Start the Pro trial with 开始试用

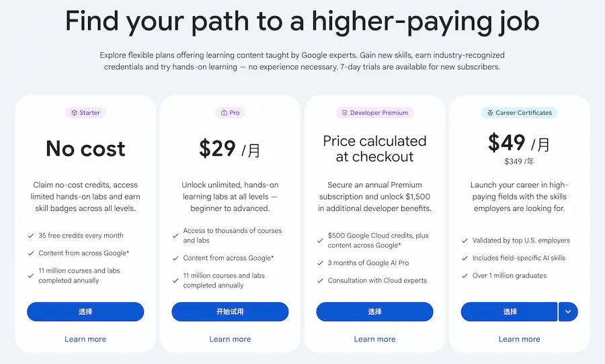[230, 312]
